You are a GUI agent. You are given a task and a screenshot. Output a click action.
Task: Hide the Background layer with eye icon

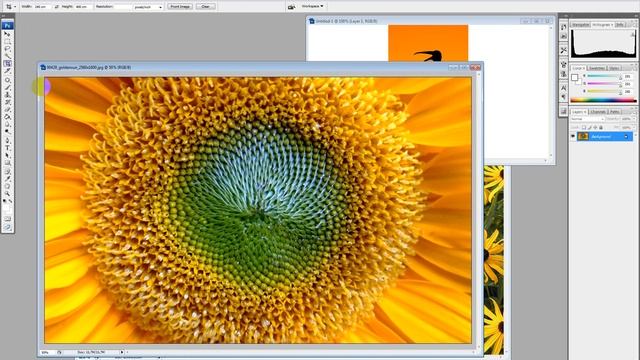(573, 136)
